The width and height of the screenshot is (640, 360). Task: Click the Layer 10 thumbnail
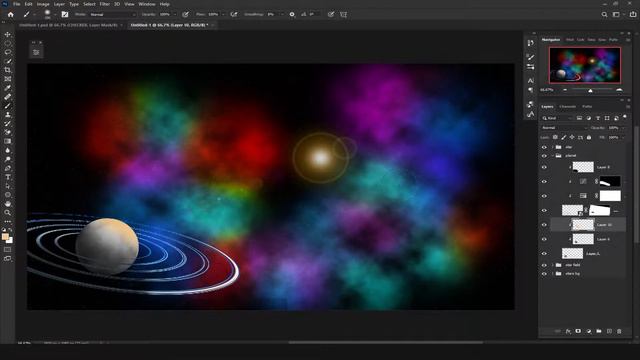[583, 225]
